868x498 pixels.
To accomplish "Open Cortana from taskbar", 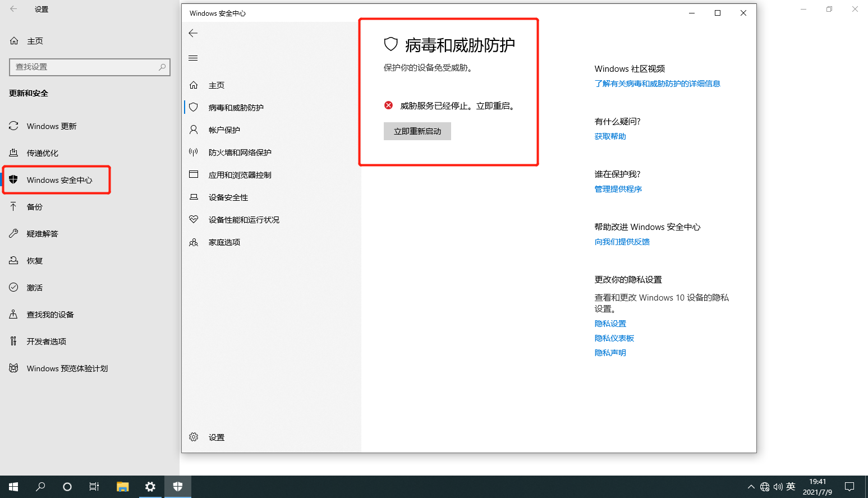I will (x=67, y=487).
